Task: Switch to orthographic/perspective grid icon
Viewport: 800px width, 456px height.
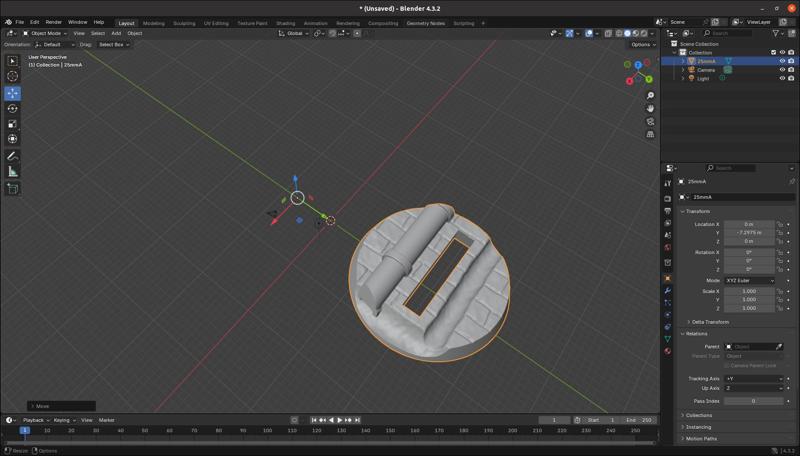Action: coord(650,134)
